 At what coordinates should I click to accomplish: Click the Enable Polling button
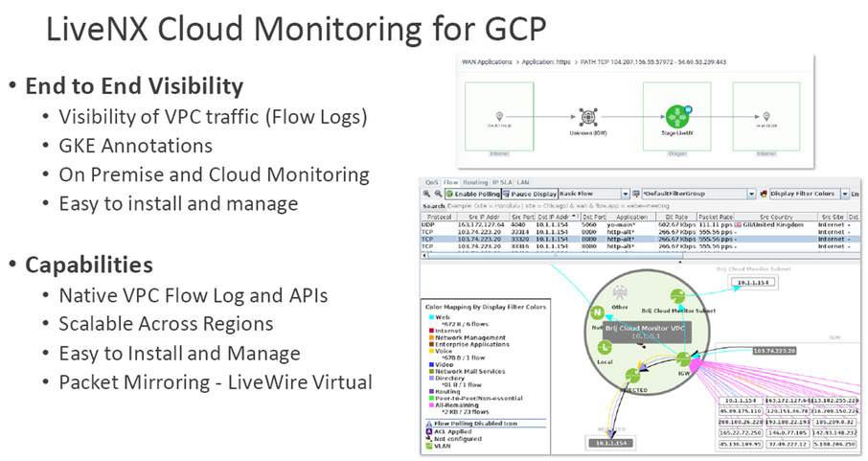pyautogui.click(x=473, y=194)
